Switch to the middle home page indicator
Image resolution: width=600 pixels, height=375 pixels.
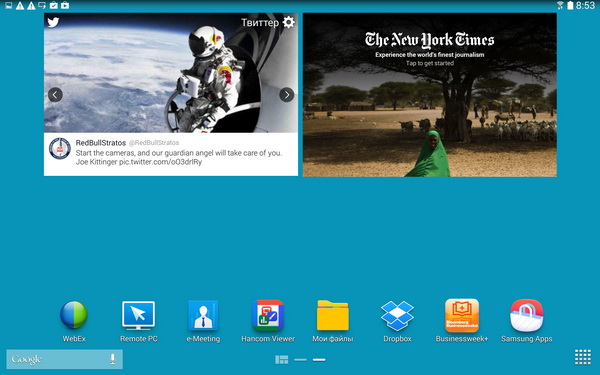pos(300,360)
